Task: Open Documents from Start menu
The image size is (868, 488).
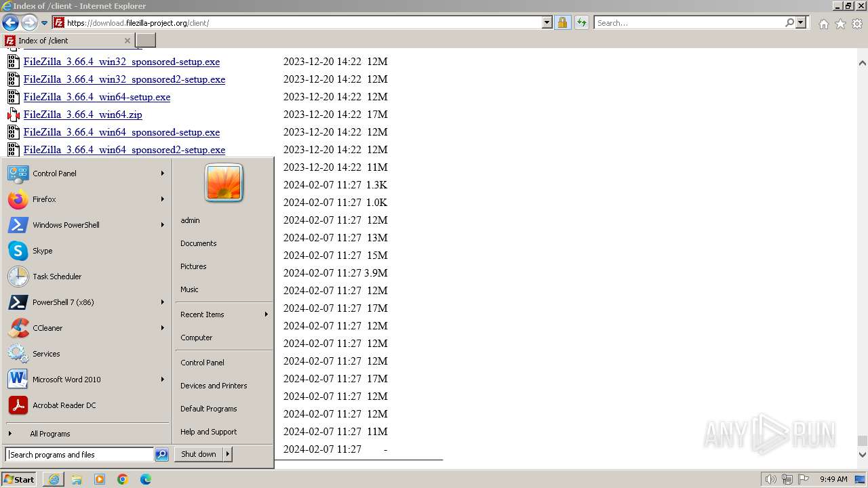Action: (x=224, y=243)
